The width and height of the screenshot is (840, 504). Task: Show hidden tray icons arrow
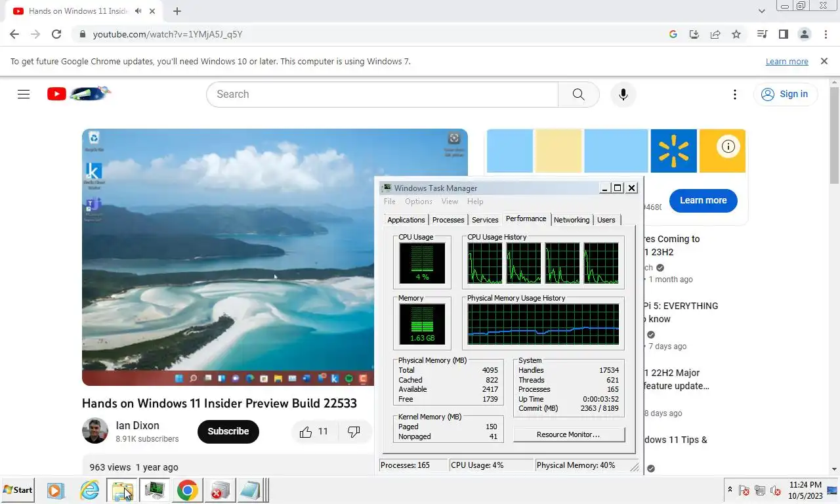point(730,490)
